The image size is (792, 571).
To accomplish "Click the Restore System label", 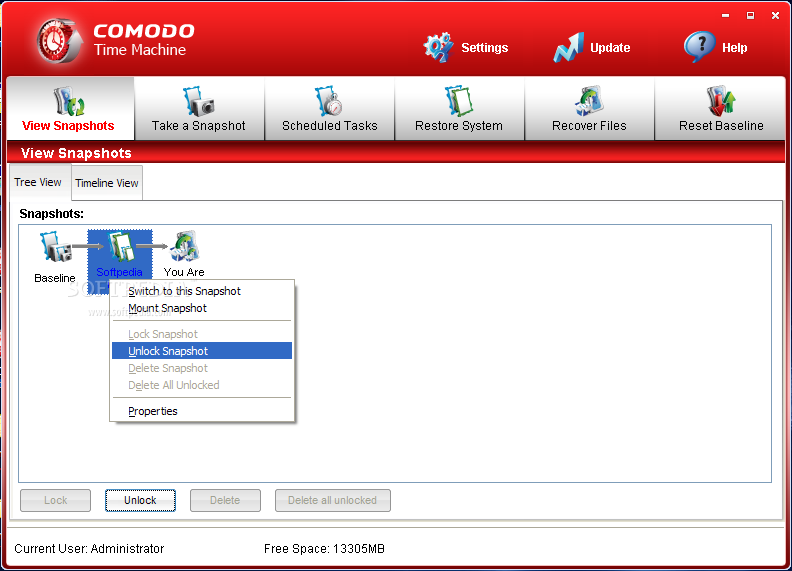I will pyautogui.click(x=459, y=126).
